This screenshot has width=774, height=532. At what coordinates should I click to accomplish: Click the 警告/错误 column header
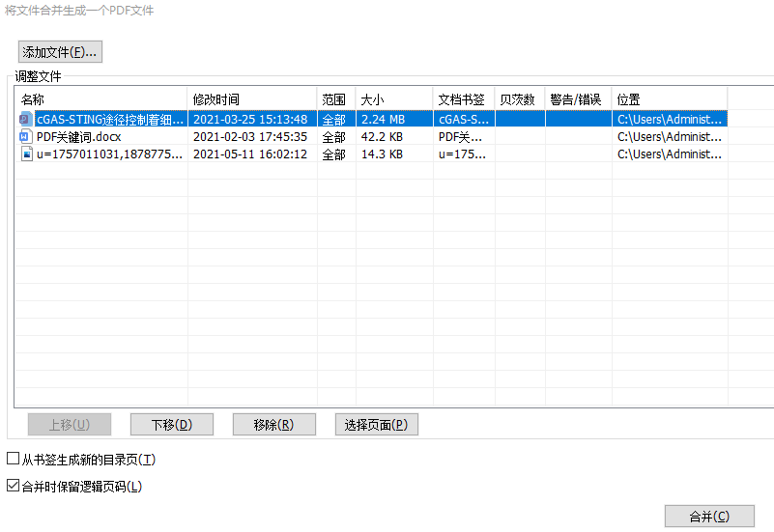pos(579,99)
